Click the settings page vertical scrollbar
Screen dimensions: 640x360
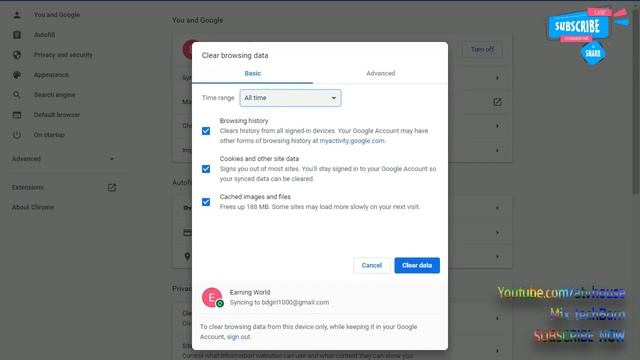(636, 102)
